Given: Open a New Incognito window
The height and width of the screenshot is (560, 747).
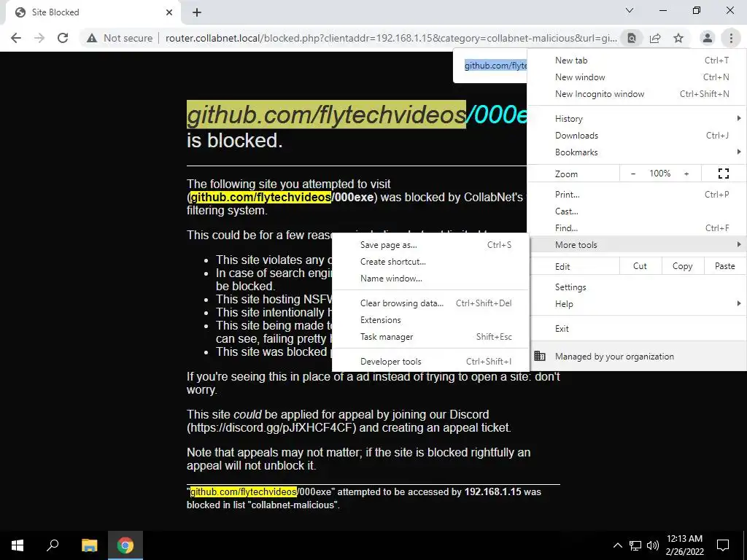Looking at the screenshot, I should [x=637, y=94].
